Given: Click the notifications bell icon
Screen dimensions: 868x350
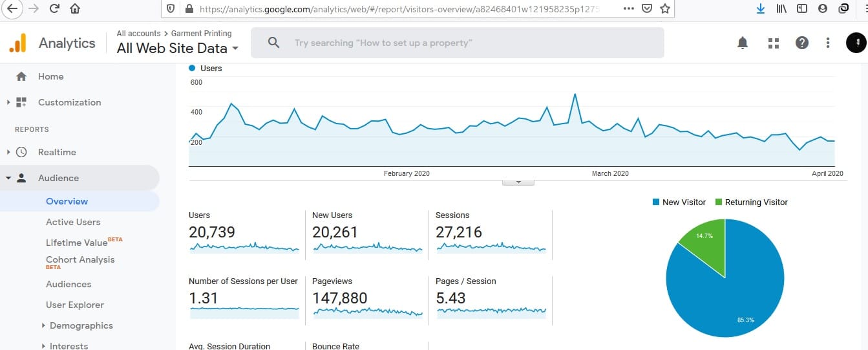Looking at the screenshot, I should pyautogui.click(x=743, y=43).
